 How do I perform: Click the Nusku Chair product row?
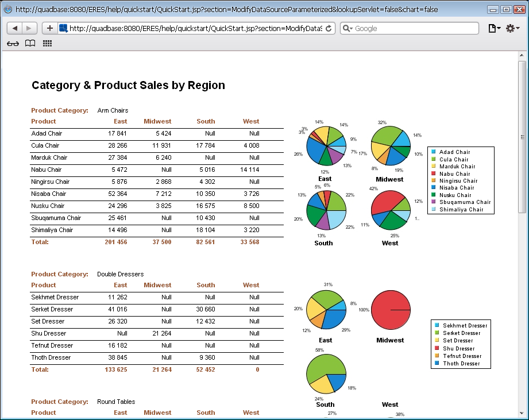tap(157, 206)
